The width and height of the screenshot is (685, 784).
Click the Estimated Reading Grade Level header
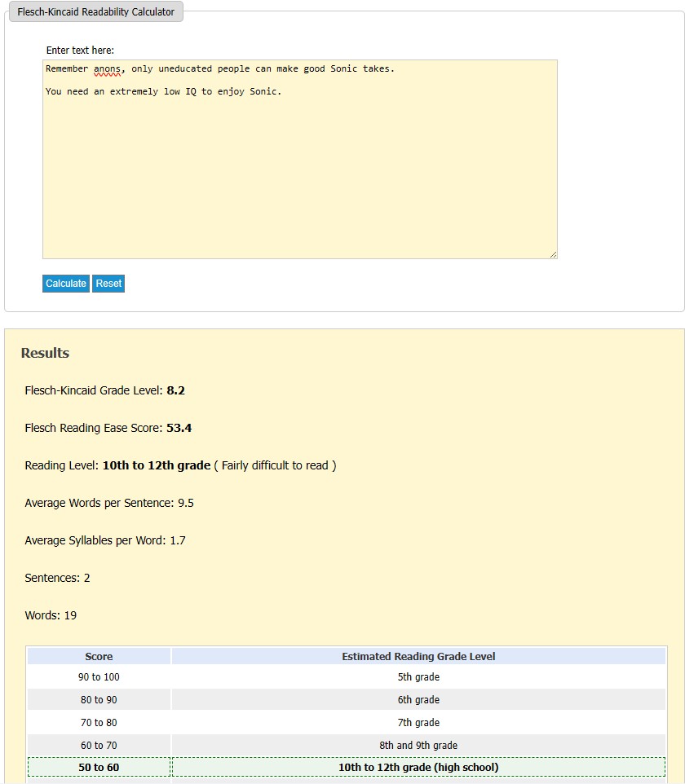[419, 657]
